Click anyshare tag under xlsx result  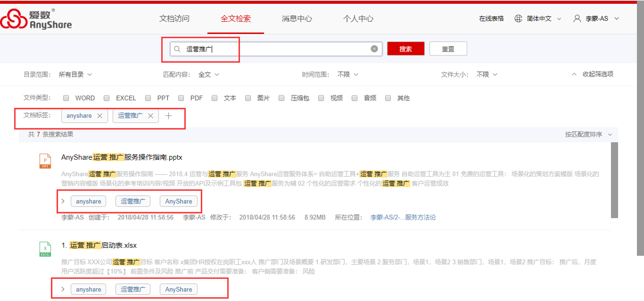88,289
